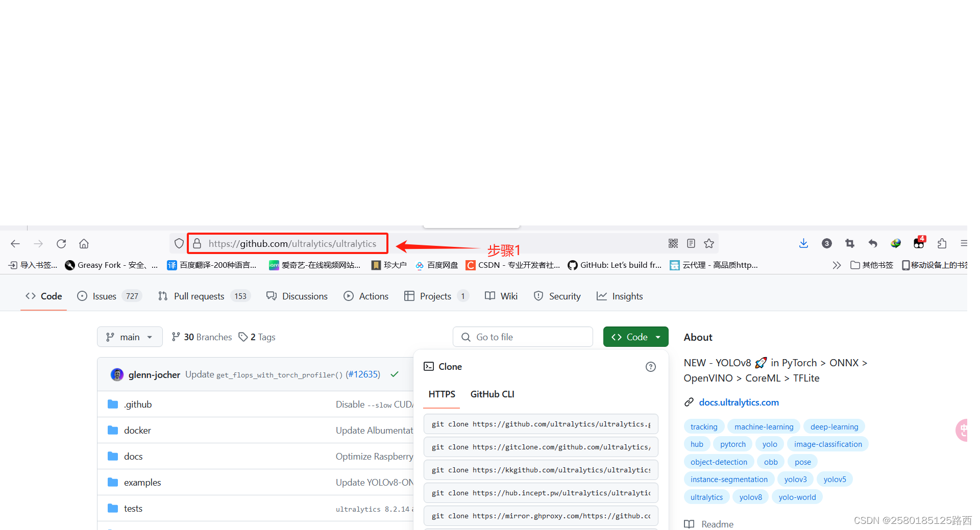This screenshot has width=980, height=530.
Task: Click the address bar URL field
Action: pos(292,244)
